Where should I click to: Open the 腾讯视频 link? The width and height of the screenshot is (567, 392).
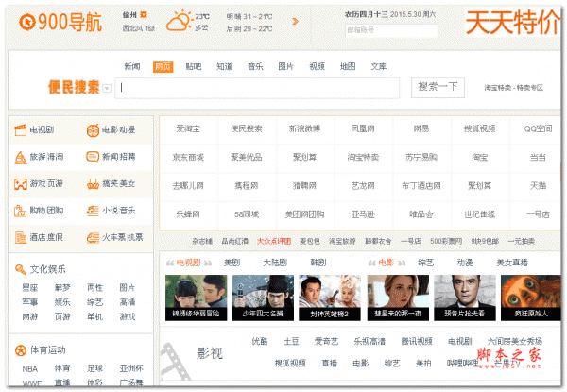pyautogui.click(x=417, y=341)
